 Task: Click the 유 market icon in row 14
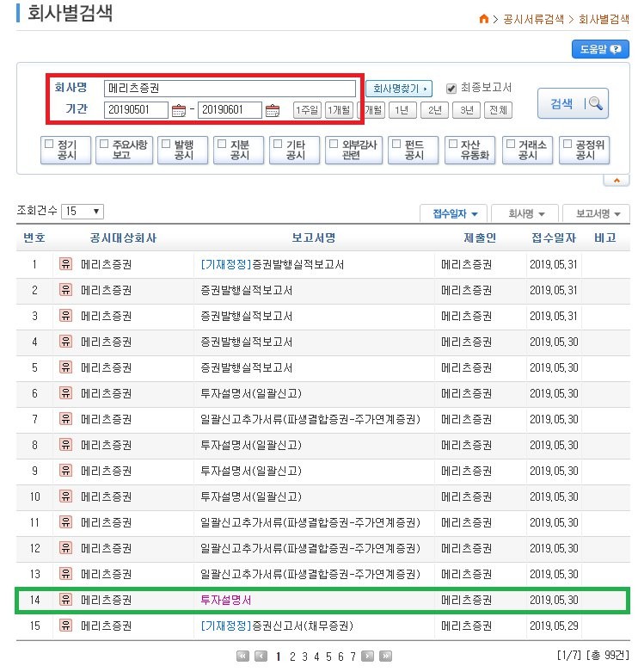pyautogui.click(x=65, y=600)
